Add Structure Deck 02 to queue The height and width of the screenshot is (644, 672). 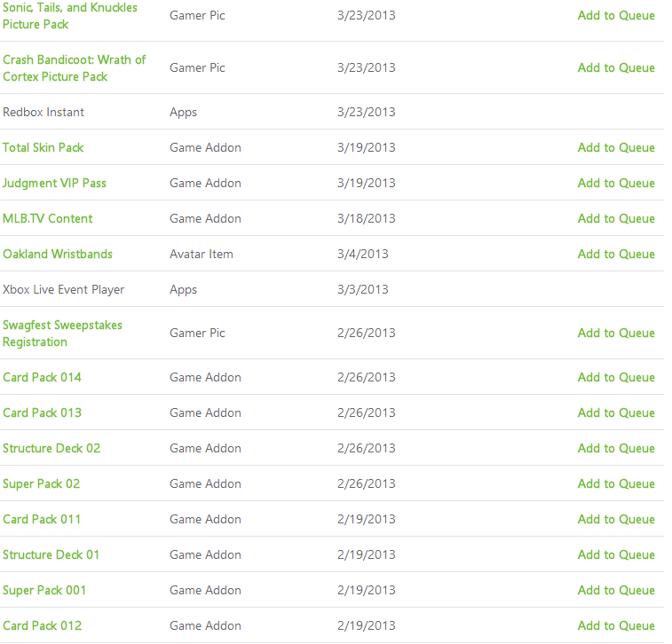pyautogui.click(x=616, y=449)
